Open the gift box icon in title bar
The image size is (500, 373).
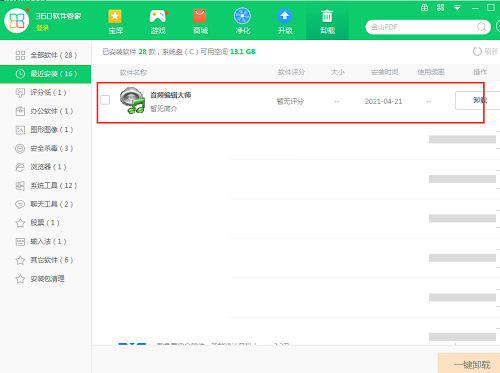[424, 7]
